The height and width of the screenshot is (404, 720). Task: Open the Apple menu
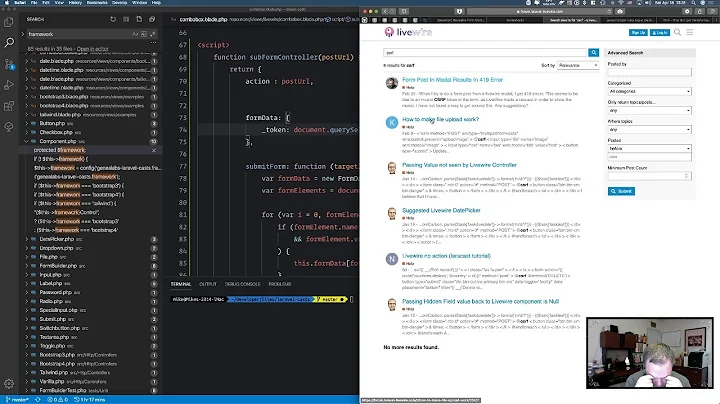[x=6, y=3]
